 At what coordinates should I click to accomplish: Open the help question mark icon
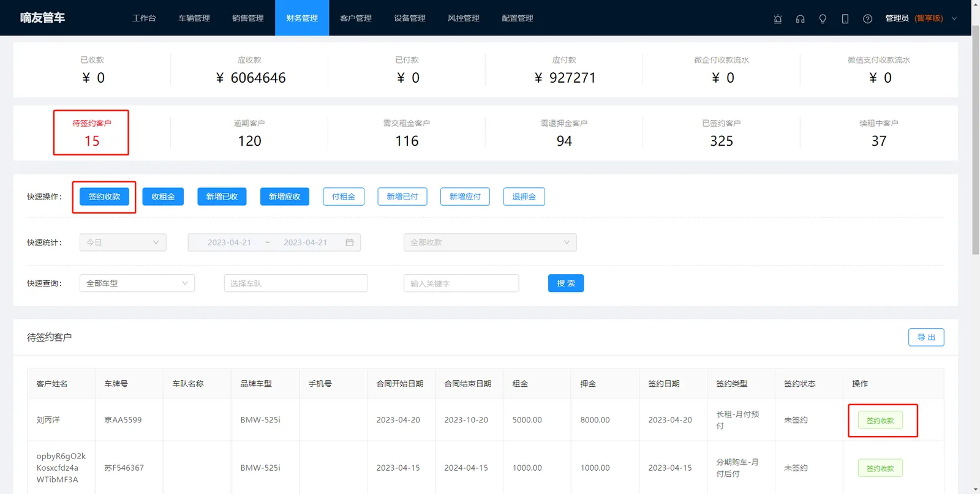[867, 18]
